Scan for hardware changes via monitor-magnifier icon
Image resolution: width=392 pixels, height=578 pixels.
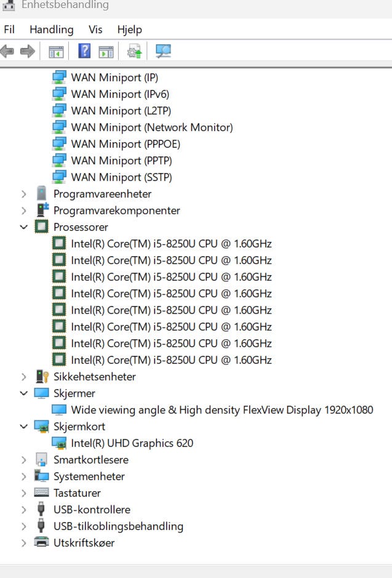click(163, 51)
